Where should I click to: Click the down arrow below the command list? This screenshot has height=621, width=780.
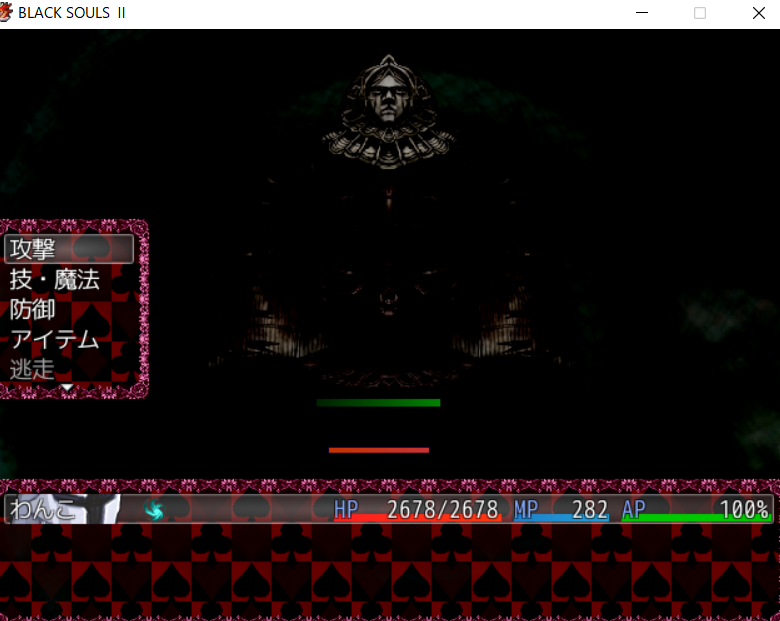(67, 387)
